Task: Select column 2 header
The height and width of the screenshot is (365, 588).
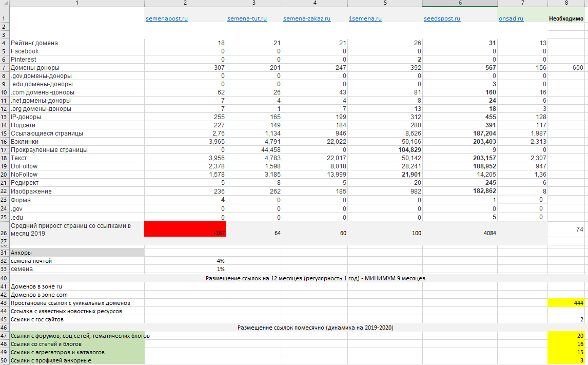Action: tap(185, 3)
